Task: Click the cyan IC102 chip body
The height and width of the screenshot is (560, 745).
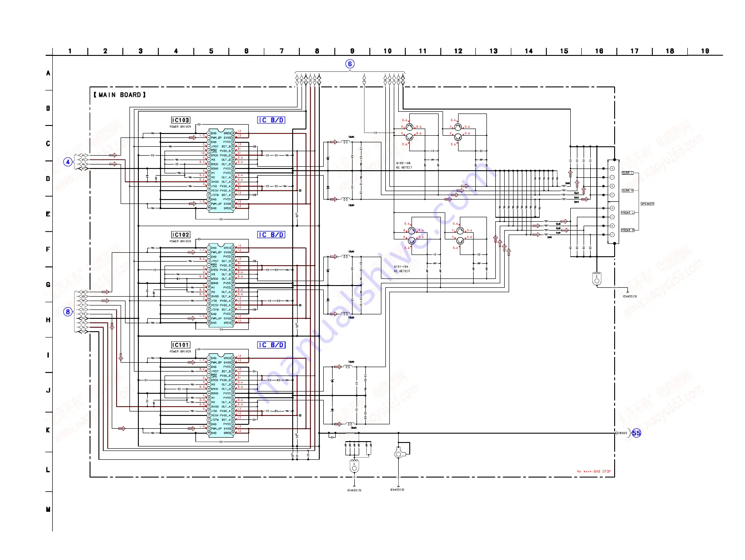Action: point(221,286)
